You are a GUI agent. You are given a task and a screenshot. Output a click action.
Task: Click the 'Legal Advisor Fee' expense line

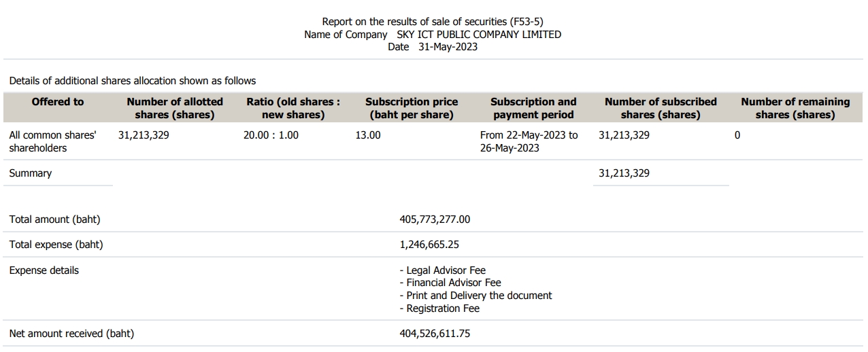click(x=443, y=270)
